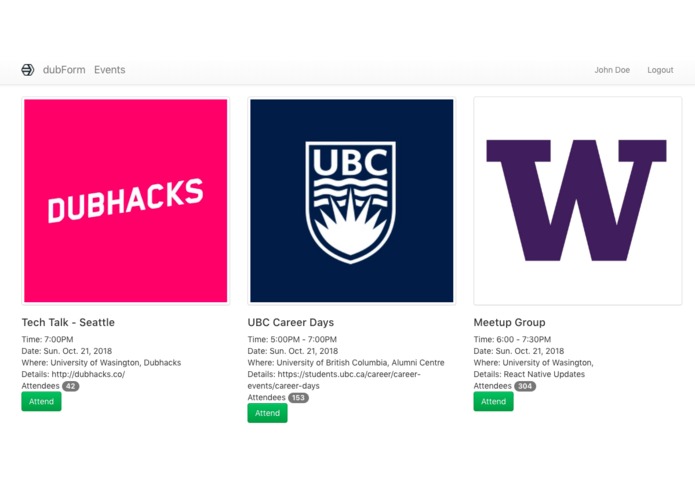This screenshot has height=494, width=695.
Task: Click the 153 attendees badge
Action: (298, 398)
